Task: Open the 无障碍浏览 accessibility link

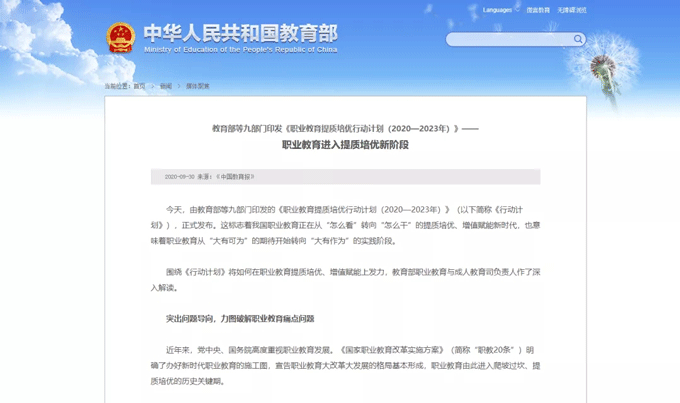Action: click(573, 10)
